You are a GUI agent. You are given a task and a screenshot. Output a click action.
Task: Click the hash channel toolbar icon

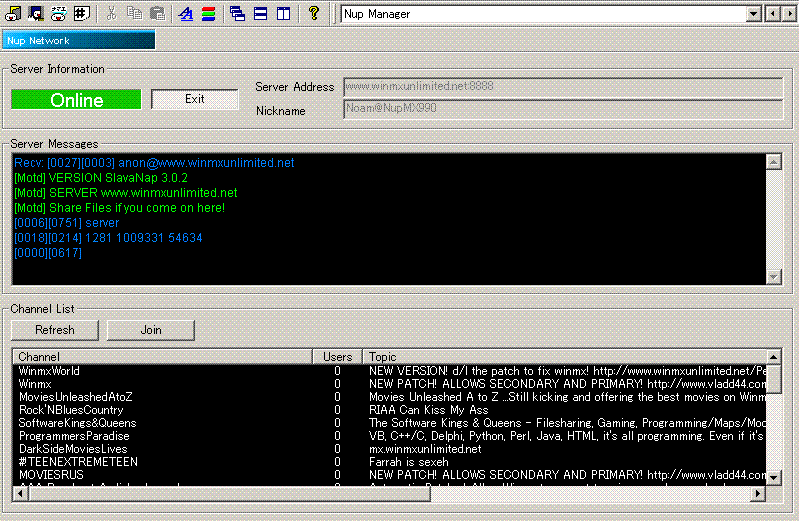pos(82,13)
